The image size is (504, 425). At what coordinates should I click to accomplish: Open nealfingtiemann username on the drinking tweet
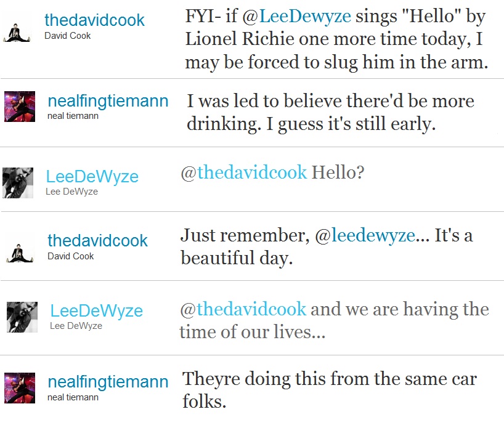click(x=108, y=101)
